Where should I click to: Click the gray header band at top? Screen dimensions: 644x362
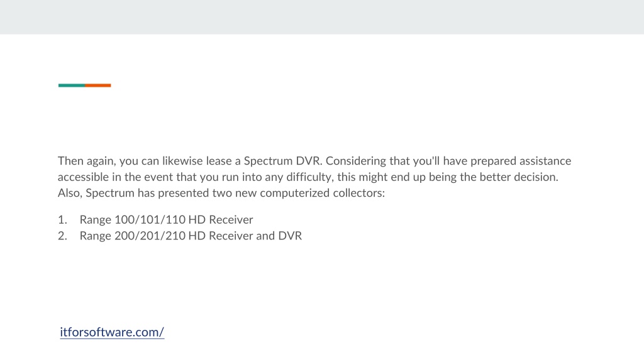(x=322, y=17)
